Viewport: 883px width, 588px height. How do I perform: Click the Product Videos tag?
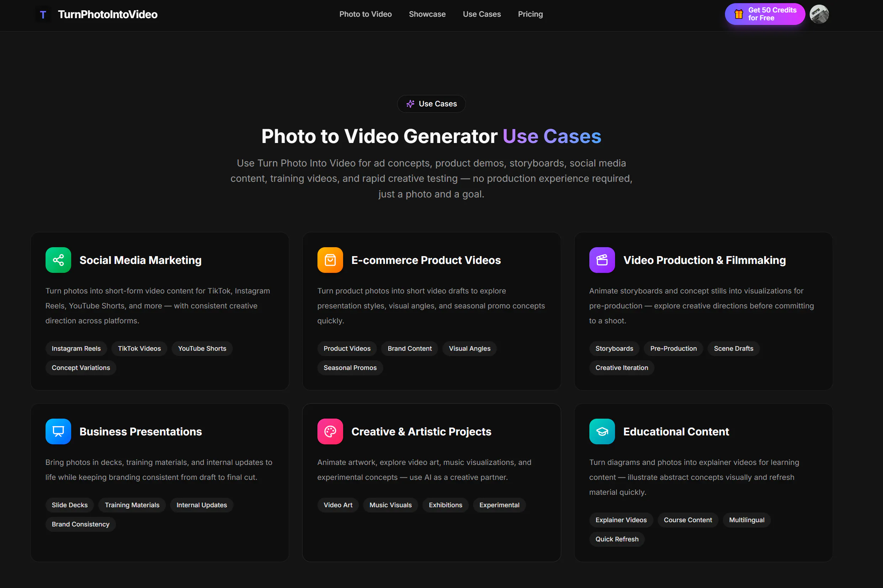tap(347, 348)
